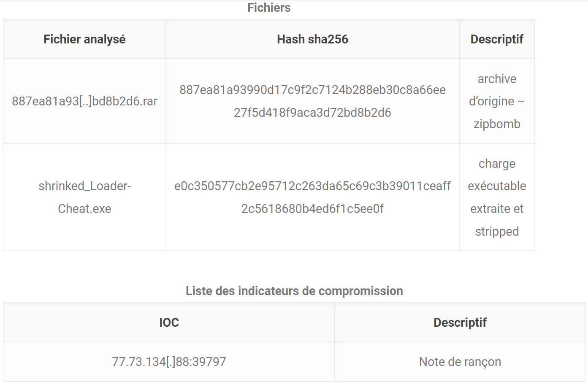This screenshot has width=588, height=382.
Task: Click Cheat.exe text in filename cell
Action: (x=84, y=209)
